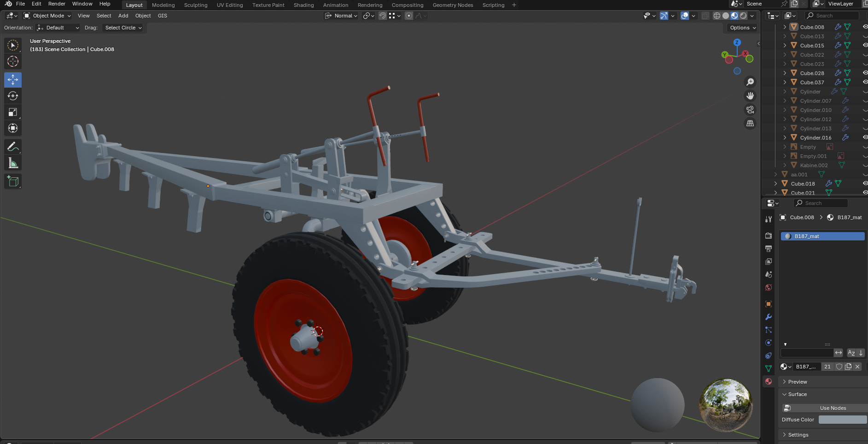Hide Cube.008 with its eye icon

point(865,27)
